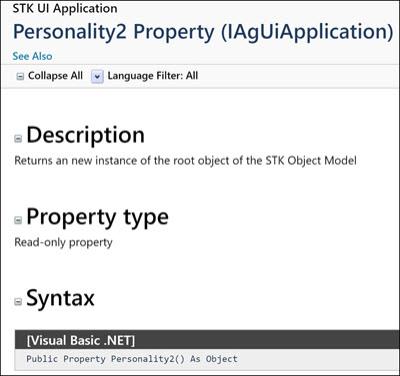Click the [Visual Basic .NET] code header bar
The width and height of the screenshot is (400, 376).
207,340
